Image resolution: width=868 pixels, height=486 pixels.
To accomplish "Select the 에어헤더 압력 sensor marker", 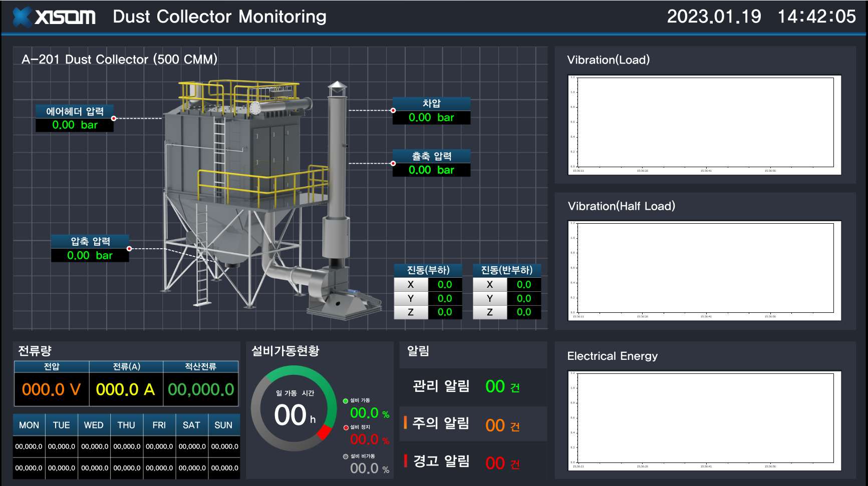I will coord(75,112).
